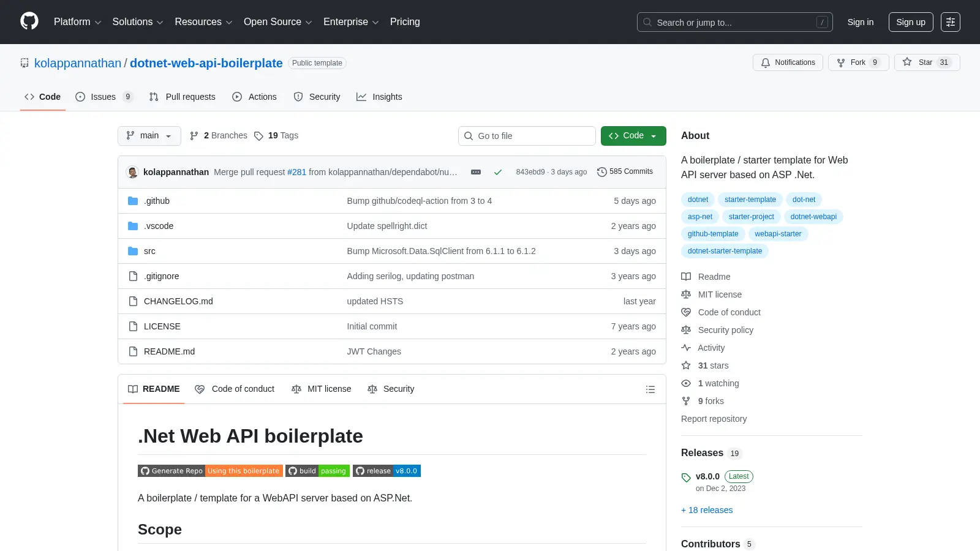
Task: Click the release v8.0.0 badge
Action: click(x=386, y=471)
